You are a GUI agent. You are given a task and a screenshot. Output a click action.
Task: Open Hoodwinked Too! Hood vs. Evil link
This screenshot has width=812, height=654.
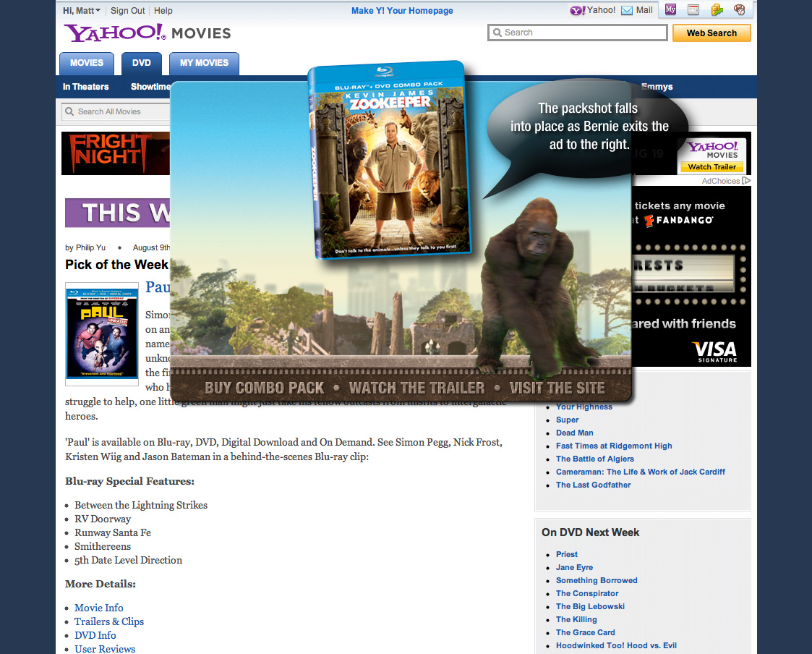point(616,645)
